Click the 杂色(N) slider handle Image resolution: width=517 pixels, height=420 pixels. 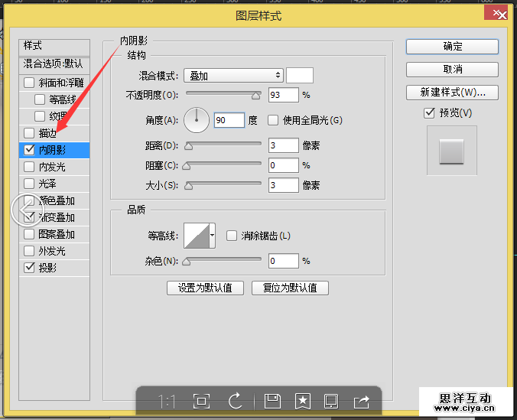(187, 262)
